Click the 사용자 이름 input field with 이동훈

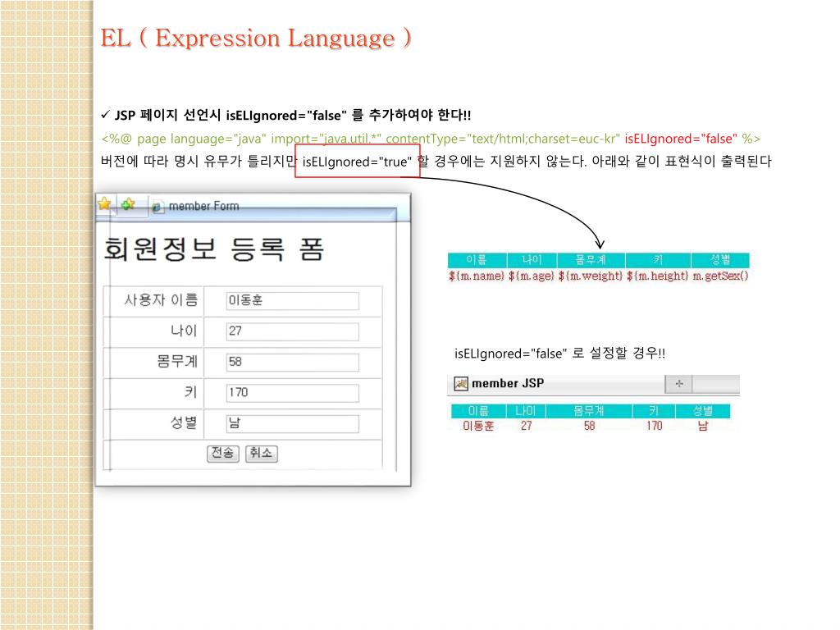(x=293, y=300)
